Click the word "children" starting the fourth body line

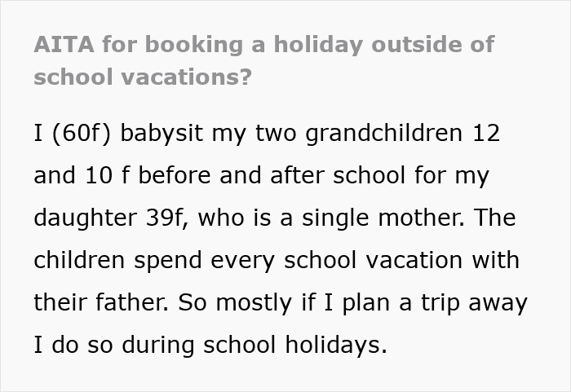[x=79, y=260]
